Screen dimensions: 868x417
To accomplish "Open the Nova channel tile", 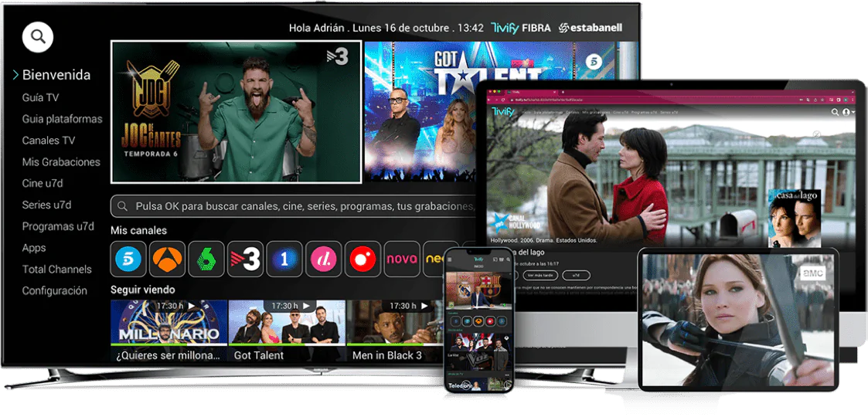I will [401, 259].
